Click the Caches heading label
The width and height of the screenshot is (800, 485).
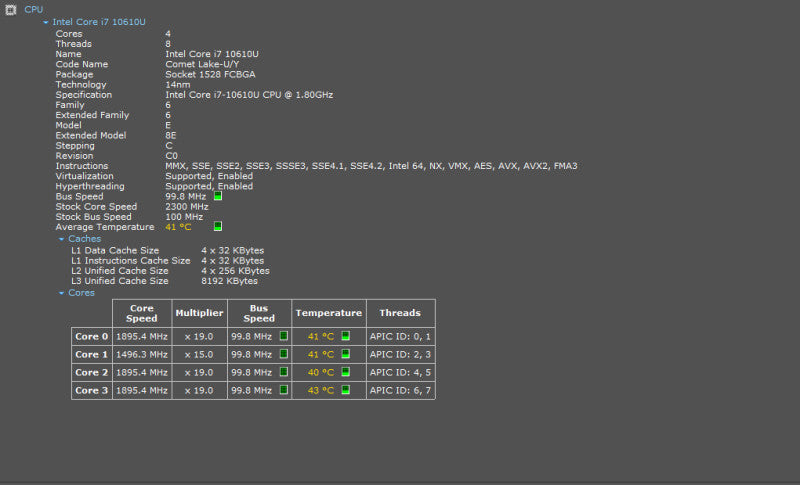tap(85, 239)
